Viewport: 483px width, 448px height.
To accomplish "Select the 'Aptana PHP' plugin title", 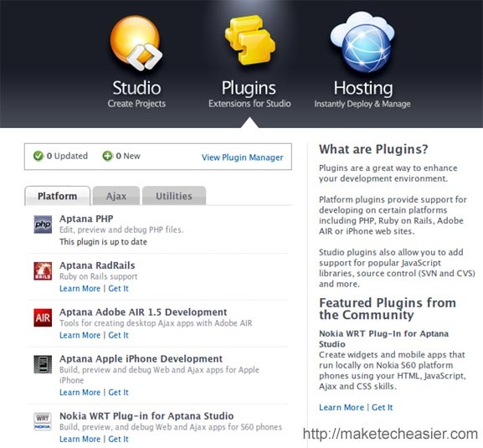I will tap(86, 219).
